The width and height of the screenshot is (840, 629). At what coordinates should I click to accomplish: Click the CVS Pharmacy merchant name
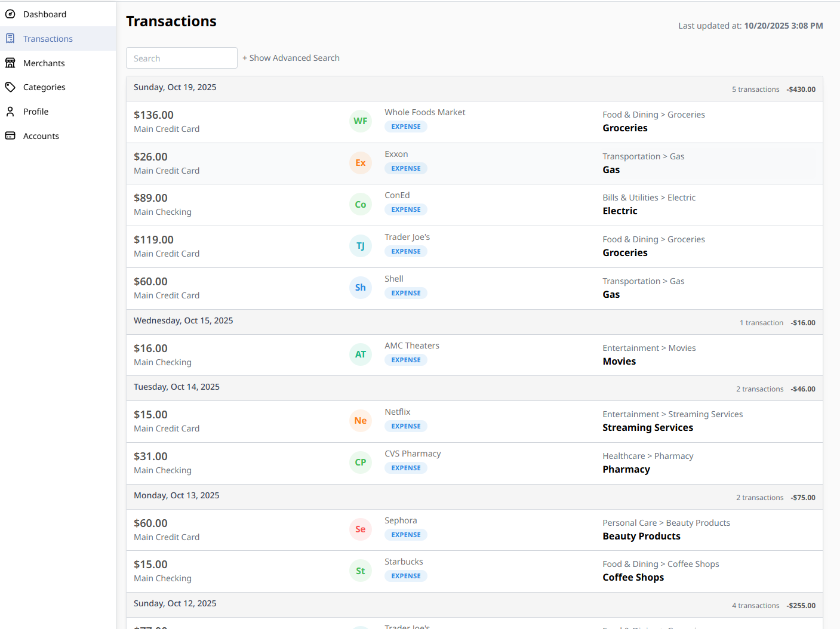pos(413,454)
